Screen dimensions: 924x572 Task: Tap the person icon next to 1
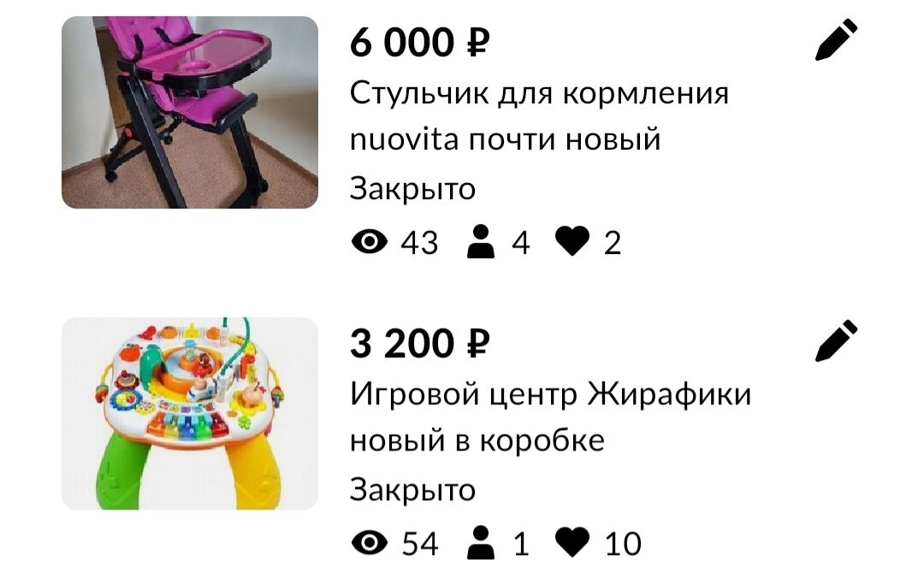pyautogui.click(x=481, y=543)
